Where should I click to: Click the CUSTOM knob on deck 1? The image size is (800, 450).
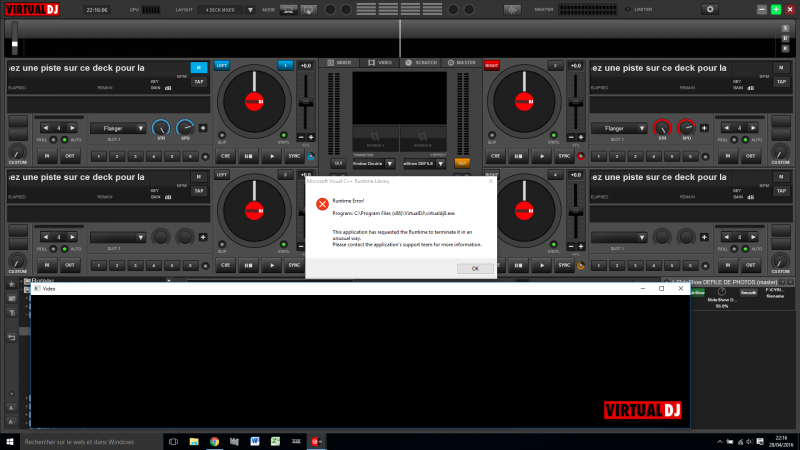click(17, 153)
